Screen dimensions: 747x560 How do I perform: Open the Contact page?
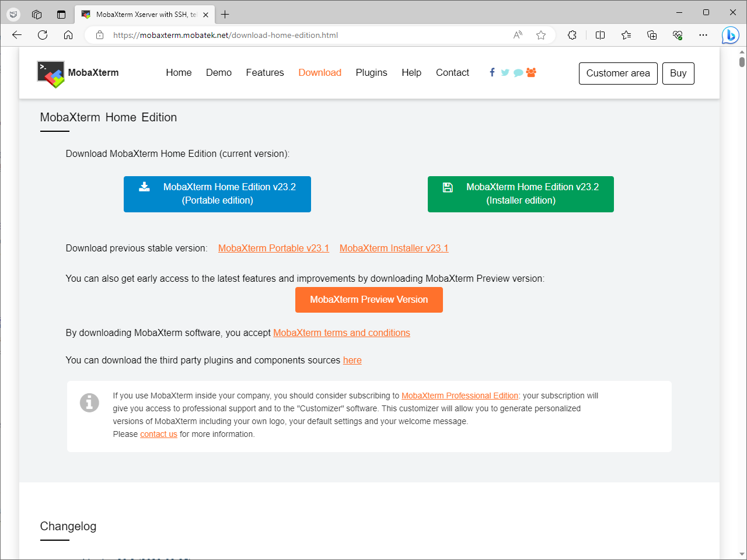[x=452, y=72]
